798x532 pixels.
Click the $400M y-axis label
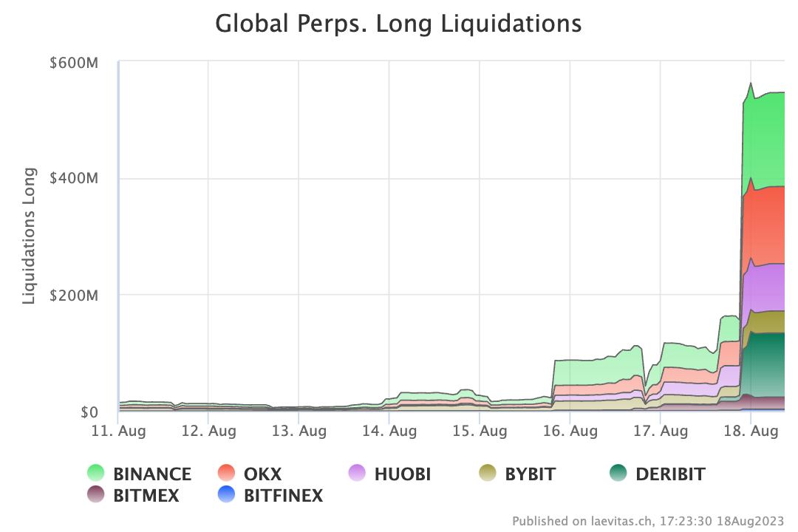[x=74, y=179]
